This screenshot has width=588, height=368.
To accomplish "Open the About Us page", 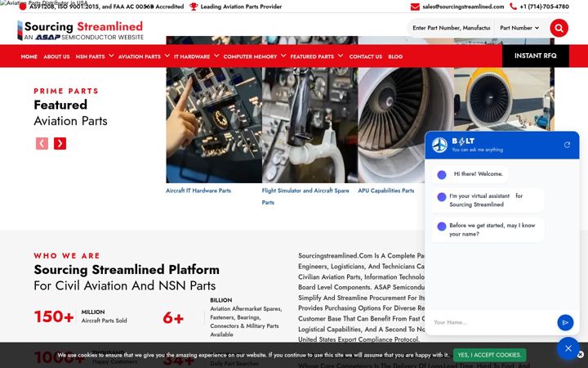I will coord(56,56).
